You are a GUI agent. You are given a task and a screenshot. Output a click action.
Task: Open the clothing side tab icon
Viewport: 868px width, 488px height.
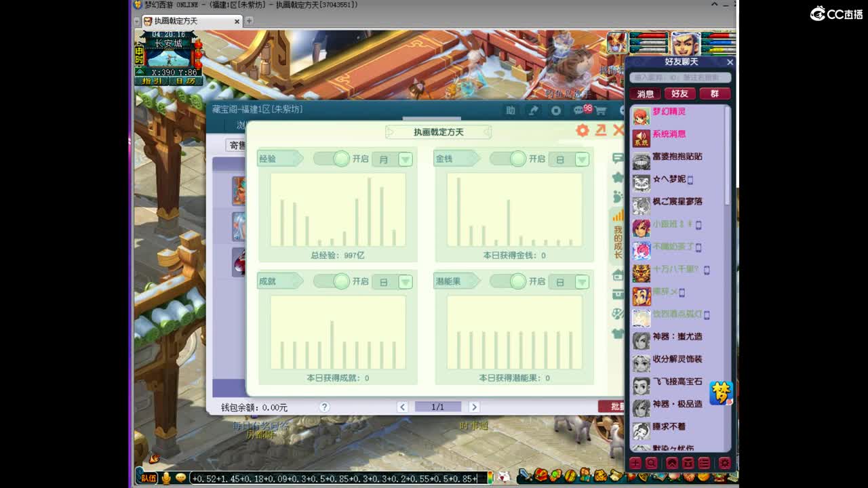coord(618,333)
